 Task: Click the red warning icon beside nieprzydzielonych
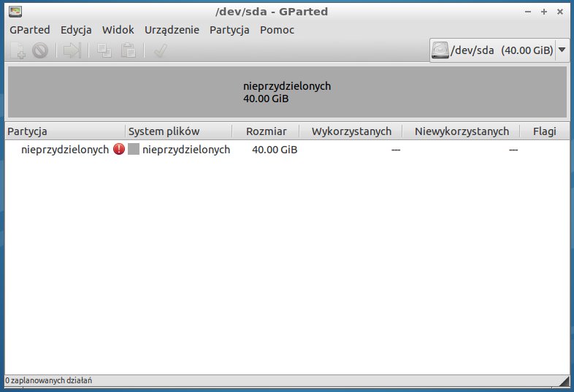pos(119,149)
